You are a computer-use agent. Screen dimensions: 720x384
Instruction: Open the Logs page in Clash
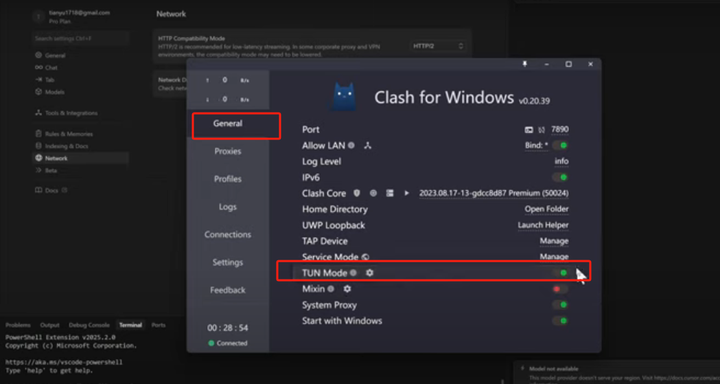point(228,207)
